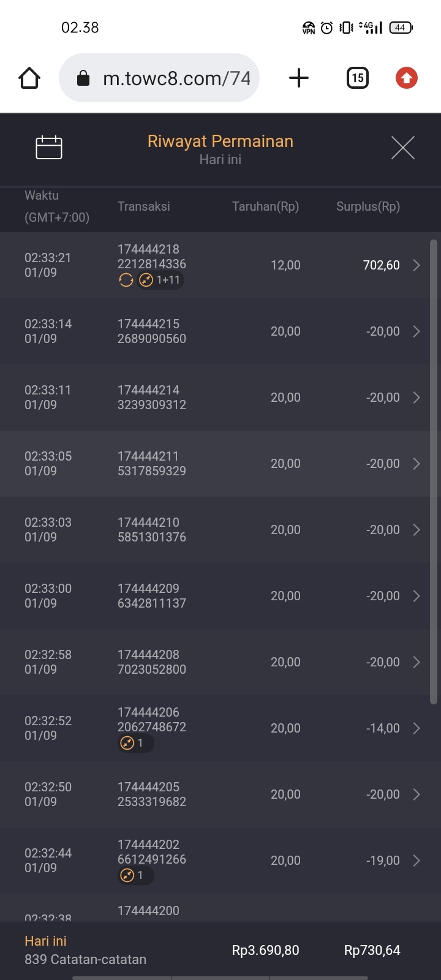Viewport: 441px width, 980px height.
Task: Tap free spin badge on 02:32:52 row
Action: click(x=135, y=743)
